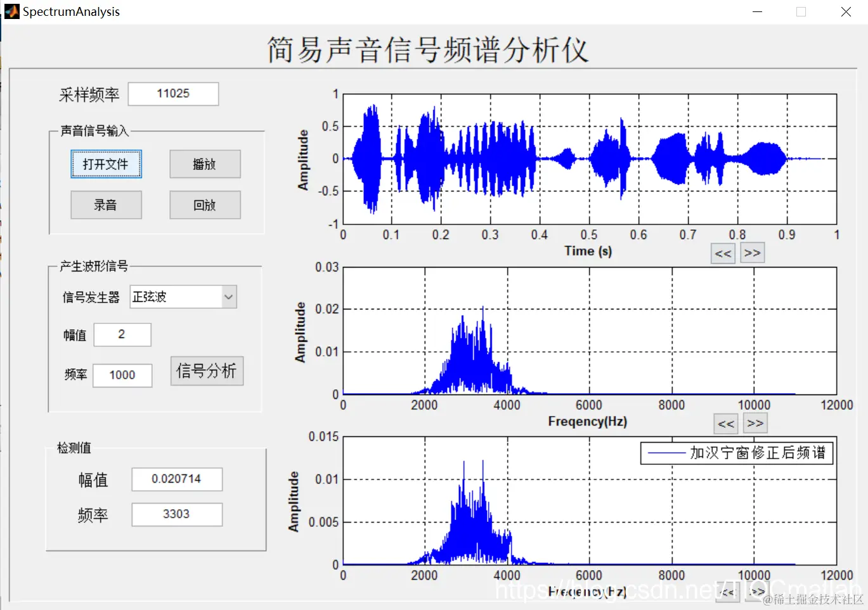Click the 采样频率 label
This screenshot has height=610, width=868.
click(x=89, y=94)
